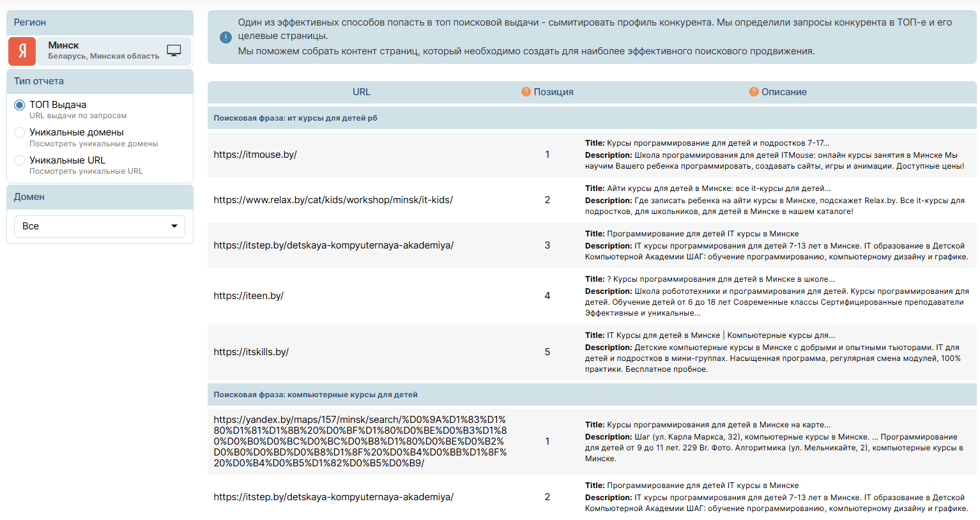Click the Регион panel header

[x=100, y=22]
